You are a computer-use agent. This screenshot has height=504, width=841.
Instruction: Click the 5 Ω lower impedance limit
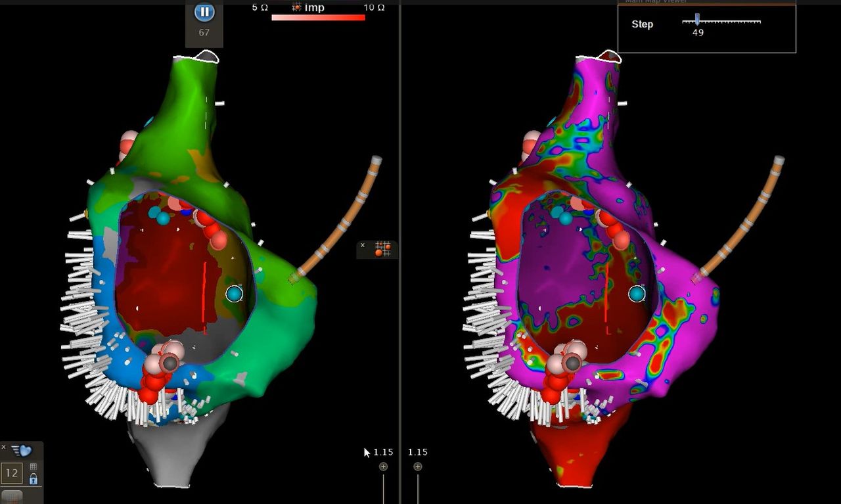260,7
